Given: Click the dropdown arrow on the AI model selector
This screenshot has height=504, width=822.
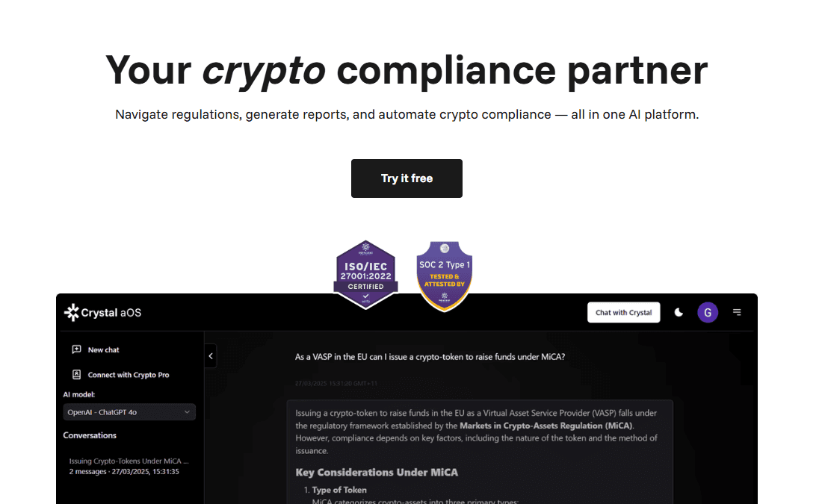Looking at the screenshot, I should pos(187,411).
